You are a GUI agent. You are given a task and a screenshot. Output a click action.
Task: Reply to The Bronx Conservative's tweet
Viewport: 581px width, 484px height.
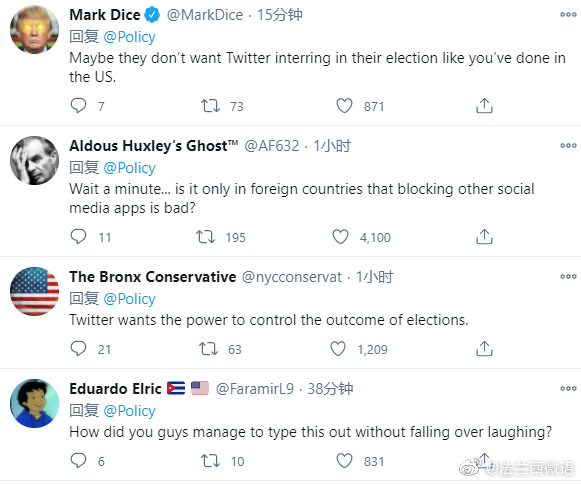pyautogui.click(x=78, y=348)
